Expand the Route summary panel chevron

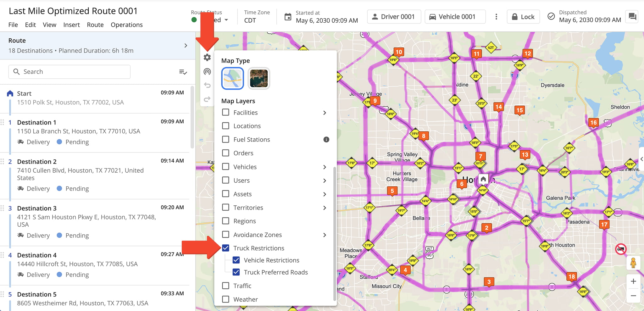(186, 46)
